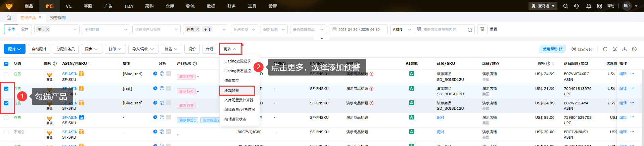The image size is (644, 146).
Task: Select 入库配置费计算器 from the more menu
Action: 239,100
